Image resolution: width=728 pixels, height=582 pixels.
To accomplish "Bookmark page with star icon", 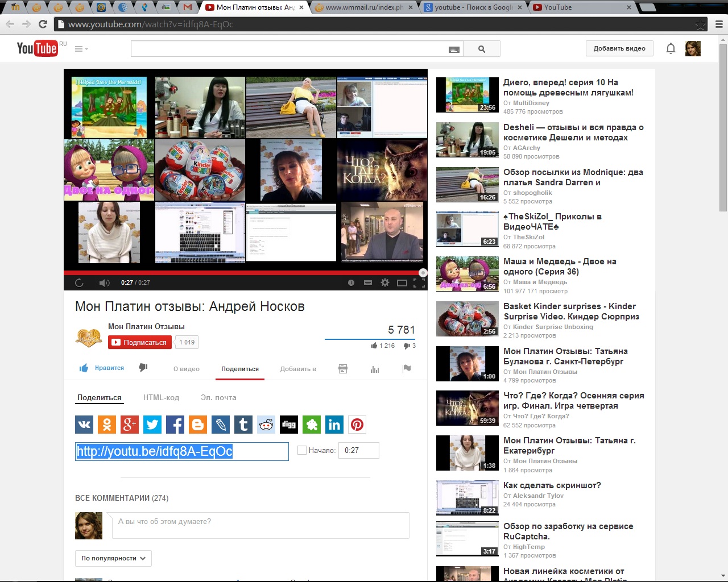I will (701, 24).
